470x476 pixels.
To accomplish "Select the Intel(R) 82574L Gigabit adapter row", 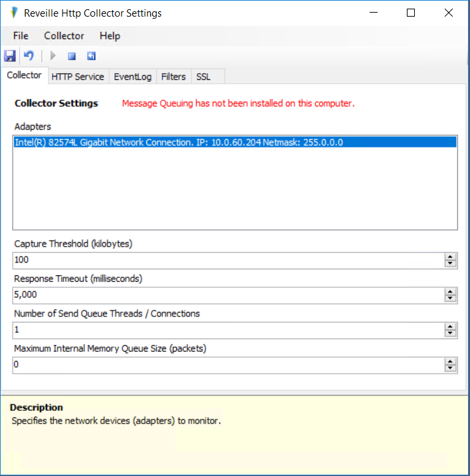I will tap(235, 142).
